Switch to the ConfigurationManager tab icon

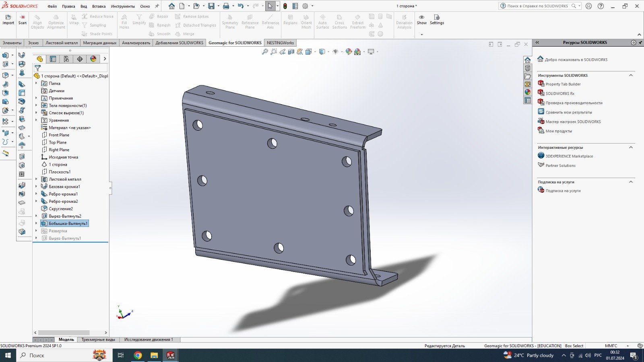coord(66,59)
